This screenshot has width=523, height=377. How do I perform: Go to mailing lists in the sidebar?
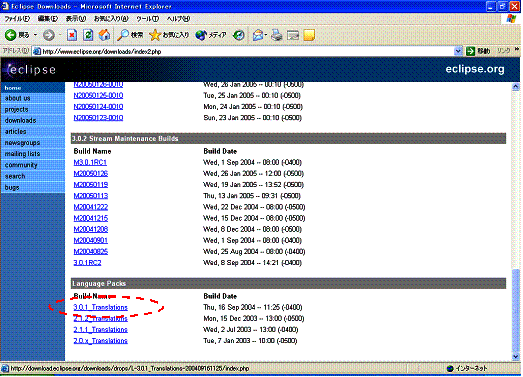point(33,154)
